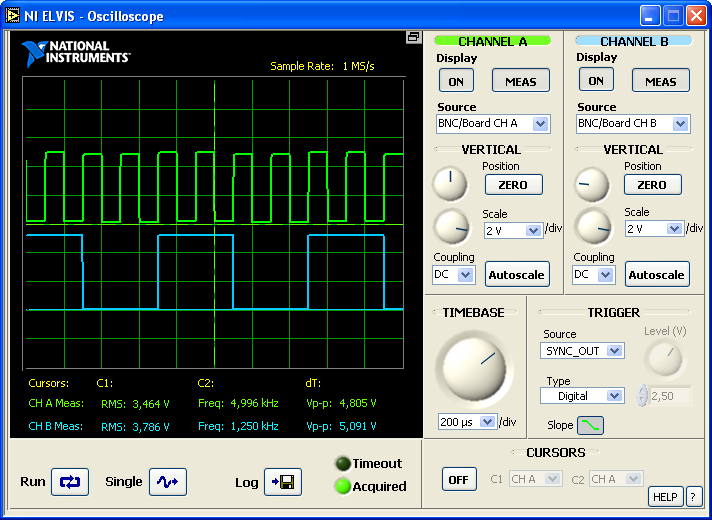The image size is (712, 520).
Task: Toggle Channel B Display ON button
Action: (596, 80)
